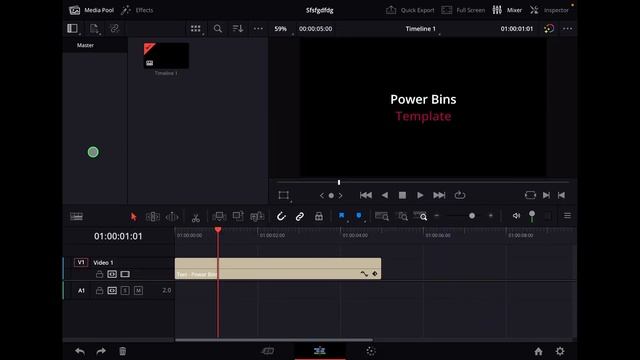This screenshot has height=360, width=640.
Task: Click the match frame icon in viewer
Action: point(530,195)
